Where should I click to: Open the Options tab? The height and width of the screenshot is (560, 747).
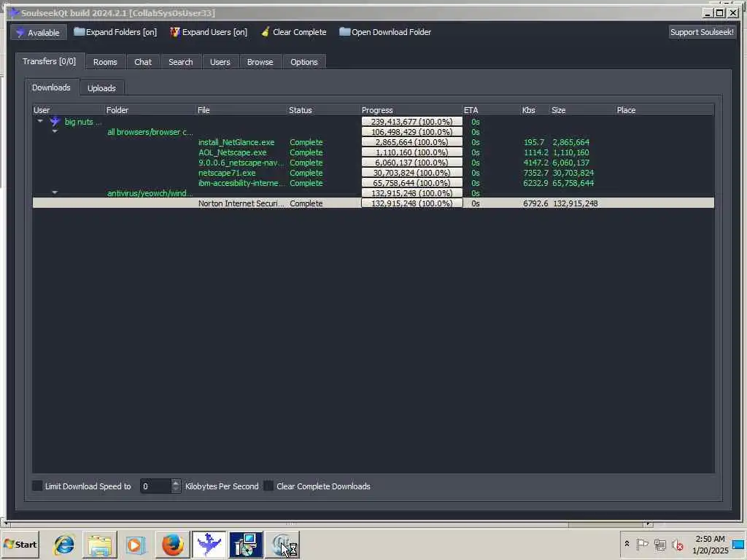coord(304,62)
